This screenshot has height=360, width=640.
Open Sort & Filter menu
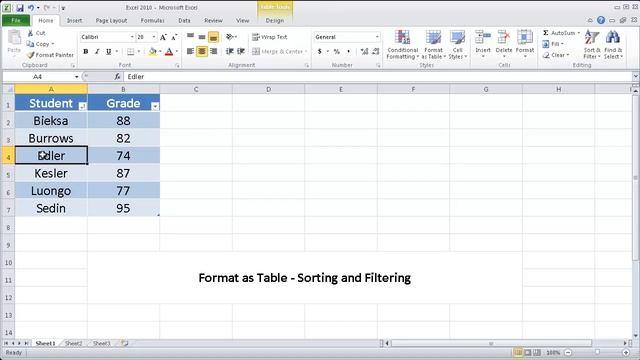(x=592, y=45)
